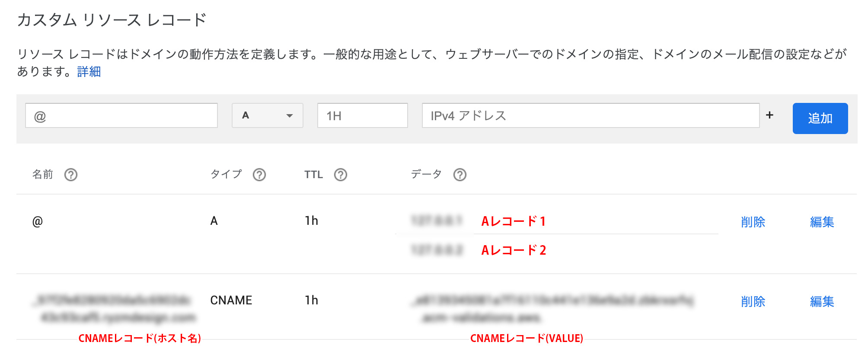Expand record type list via dropdown arrow
868x358 pixels.
click(x=290, y=116)
